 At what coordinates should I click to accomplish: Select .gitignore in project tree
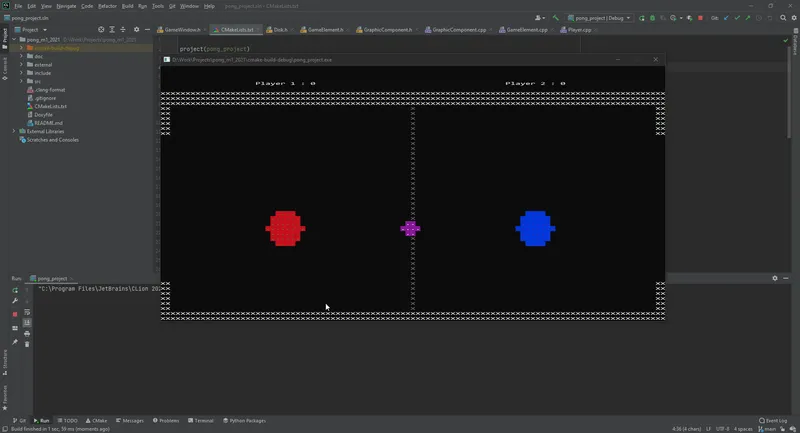coord(45,98)
